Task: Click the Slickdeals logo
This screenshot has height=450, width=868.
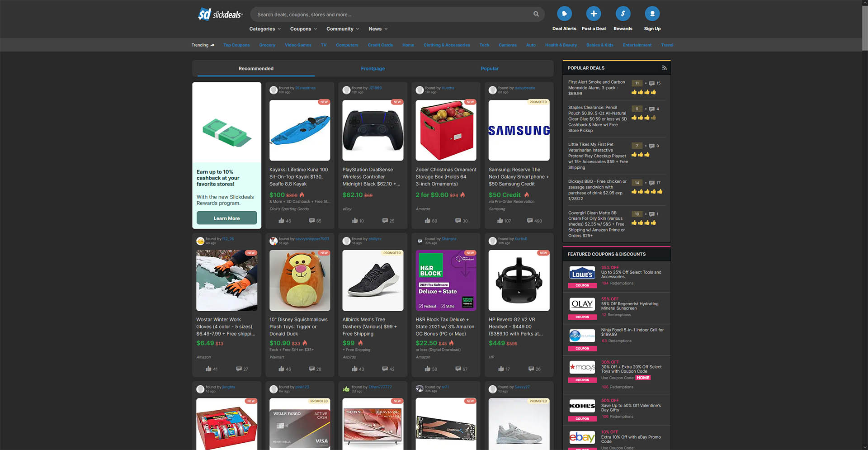Action: (x=220, y=14)
